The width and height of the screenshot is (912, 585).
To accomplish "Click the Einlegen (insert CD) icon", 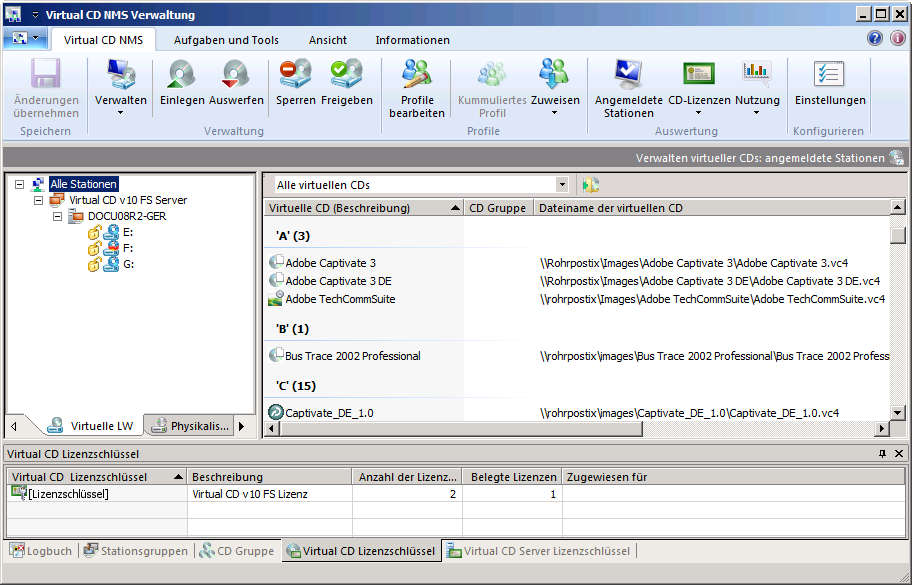I will (182, 76).
